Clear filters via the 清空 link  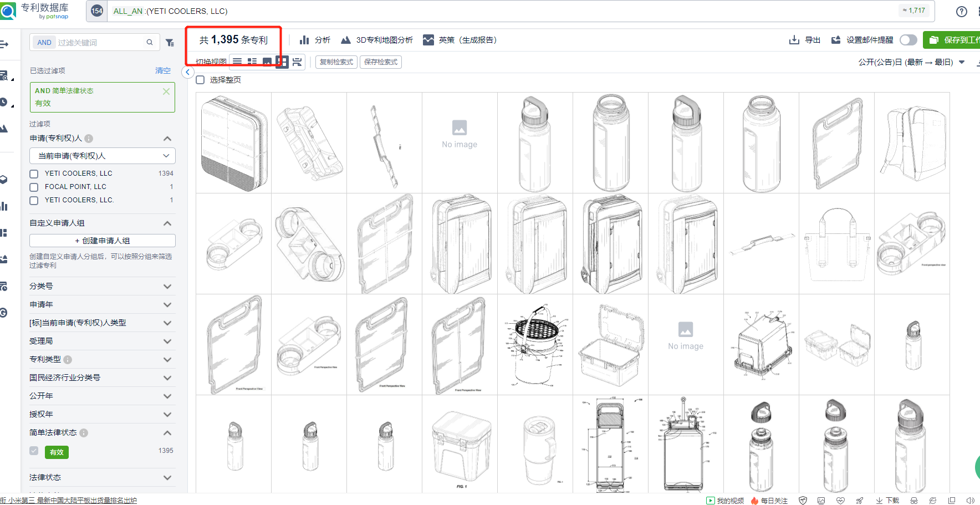[162, 70]
